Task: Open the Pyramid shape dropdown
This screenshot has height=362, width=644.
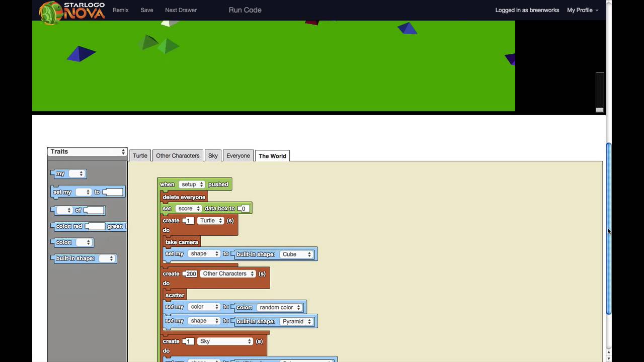Action: [x=296, y=321]
